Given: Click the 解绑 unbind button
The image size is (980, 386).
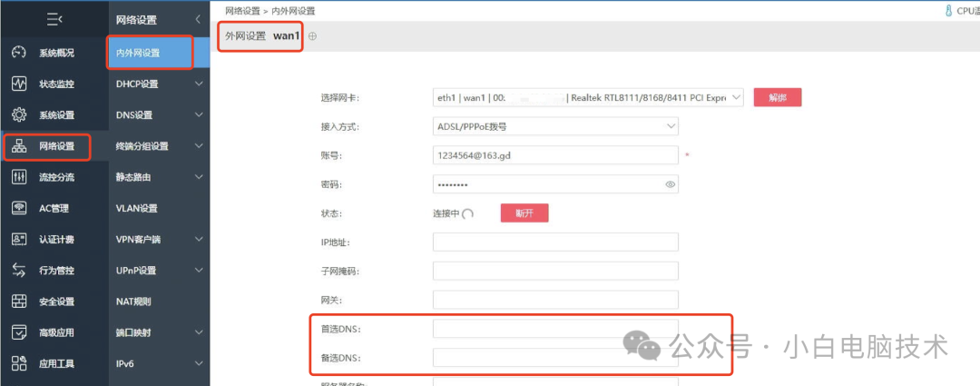Looking at the screenshot, I should [778, 97].
